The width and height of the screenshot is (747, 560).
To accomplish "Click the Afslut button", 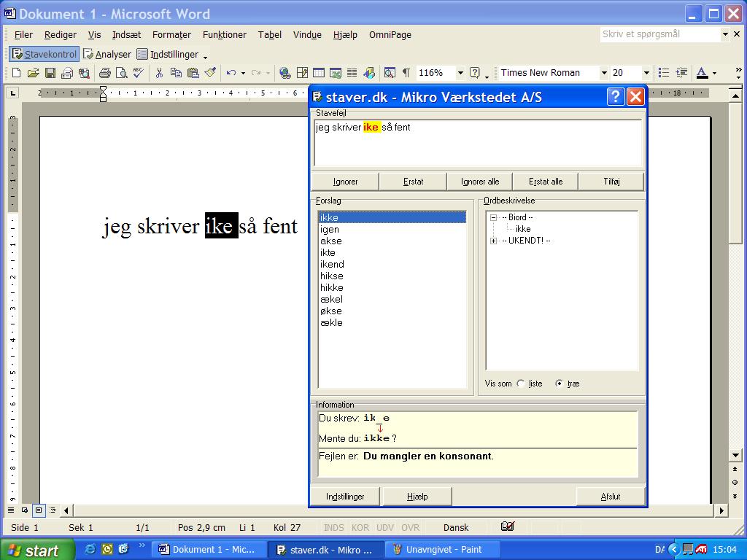I will pyautogui.click(x=611, y=496).
